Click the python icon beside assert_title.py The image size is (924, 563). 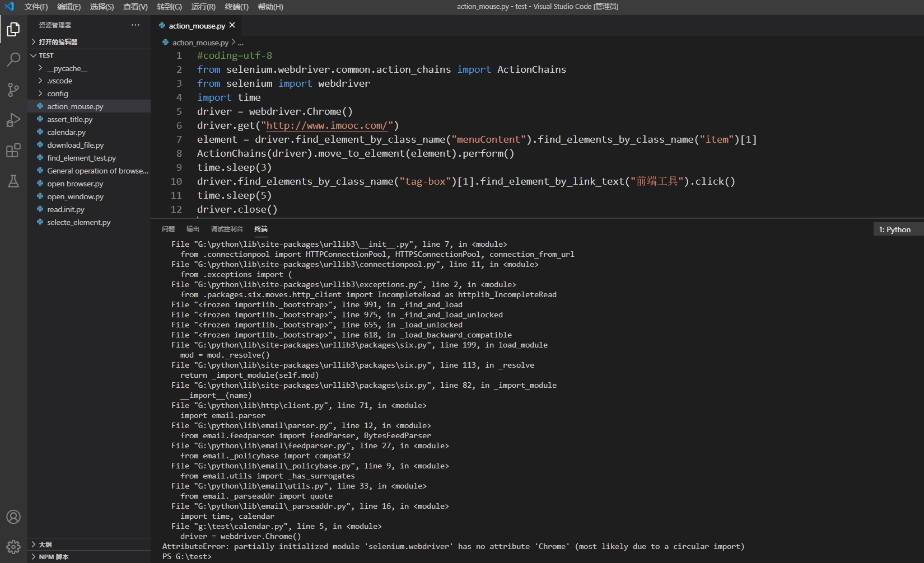(x=40, y=119)
